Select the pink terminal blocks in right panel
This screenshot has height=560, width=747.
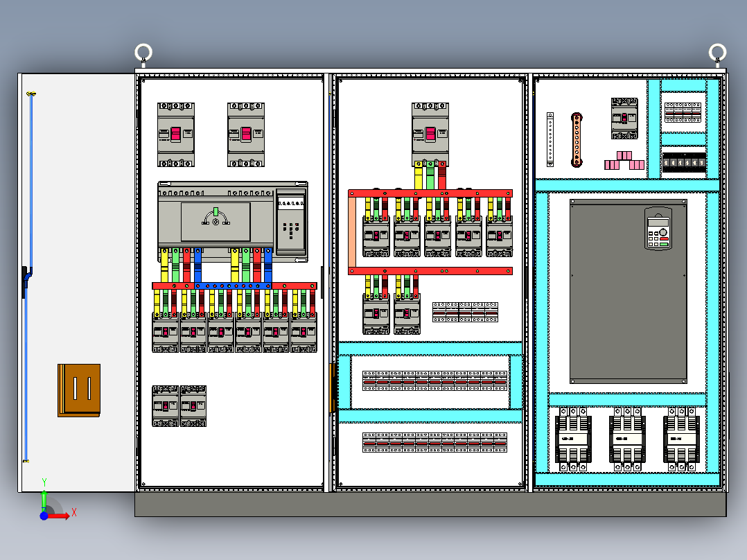(624, 161)
